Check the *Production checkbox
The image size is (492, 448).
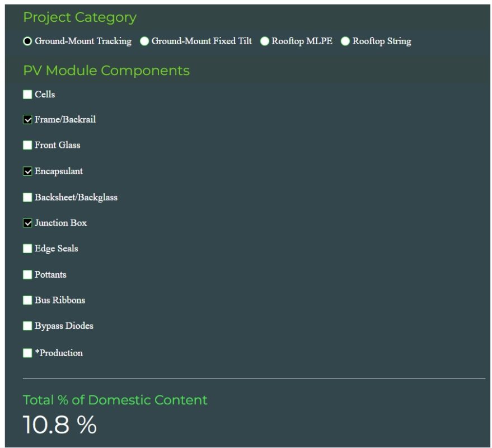point(27,353)
